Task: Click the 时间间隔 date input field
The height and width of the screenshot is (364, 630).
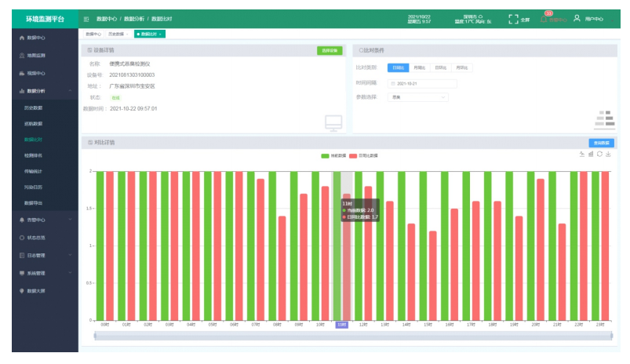Action: (422, 82)
